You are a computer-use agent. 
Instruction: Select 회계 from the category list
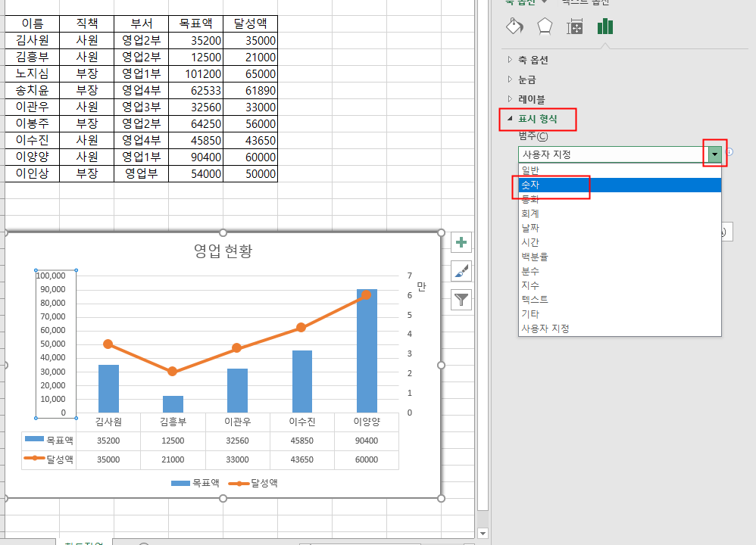pyautogui.click(x=620, y=213)
